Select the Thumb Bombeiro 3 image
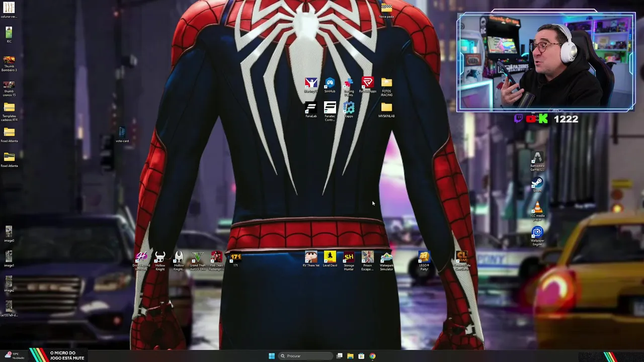Viewport: 644px width, 362px height. [x=9, y=63]
